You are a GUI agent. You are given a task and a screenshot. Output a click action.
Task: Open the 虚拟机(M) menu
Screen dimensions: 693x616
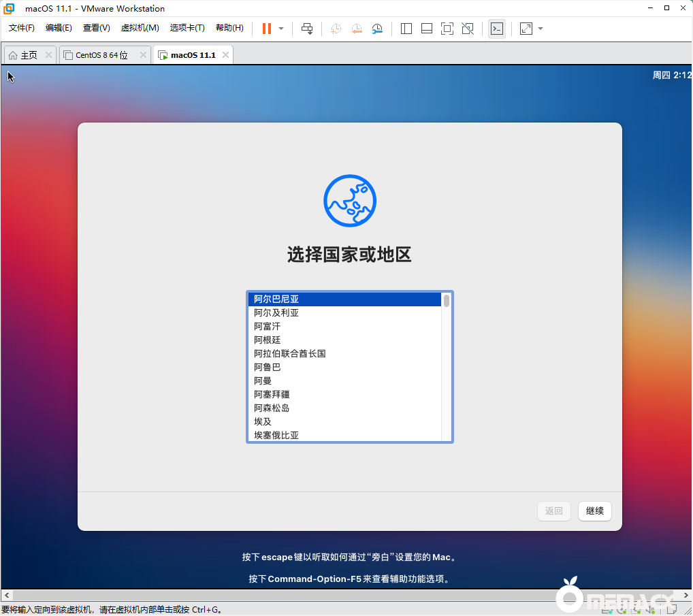click(x=140, y=28)
